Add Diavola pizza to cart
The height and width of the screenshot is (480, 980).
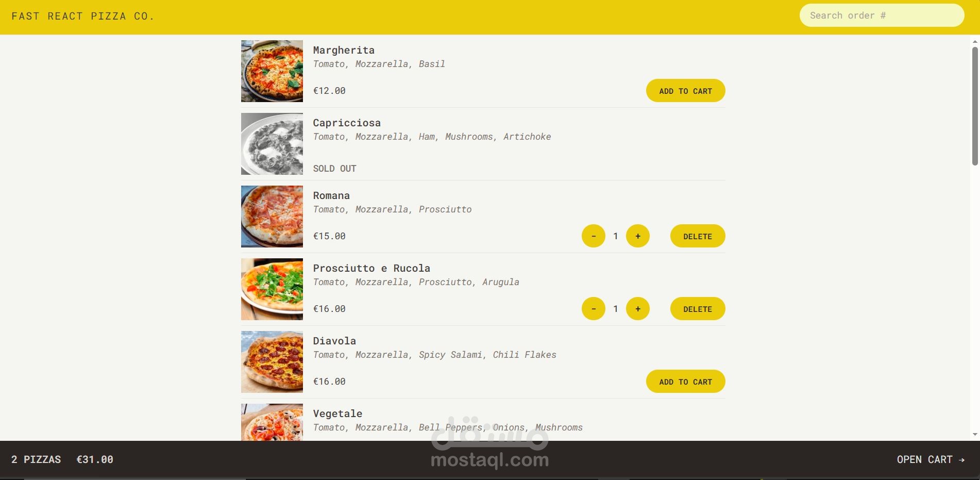click(686, 382)
